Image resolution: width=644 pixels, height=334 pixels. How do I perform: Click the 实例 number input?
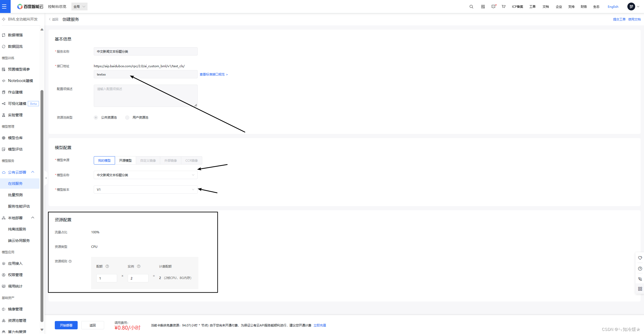click(138, 278)
